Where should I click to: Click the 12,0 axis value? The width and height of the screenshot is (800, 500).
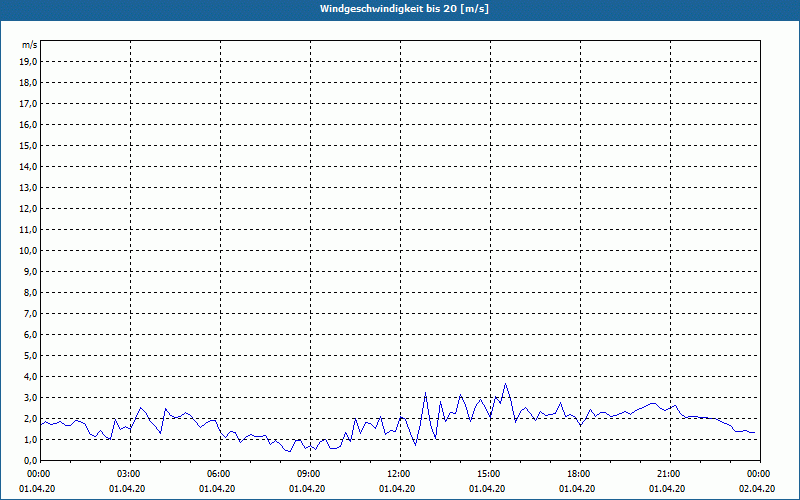[28, 209]
